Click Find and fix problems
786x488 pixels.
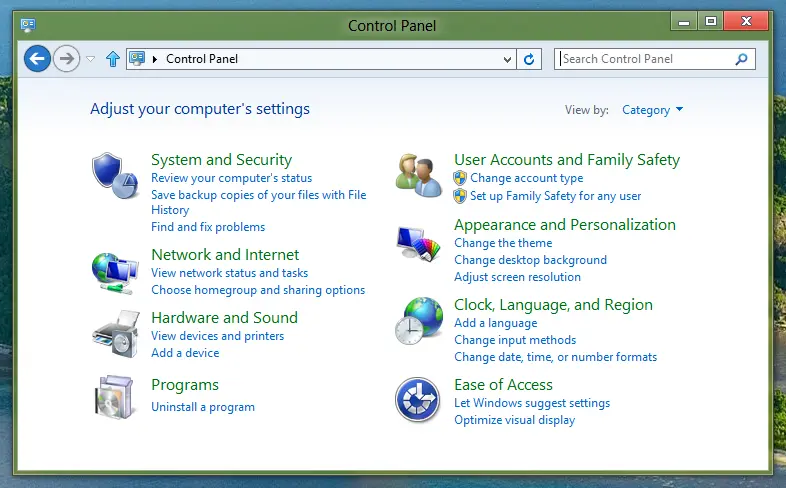click(208, 227)
